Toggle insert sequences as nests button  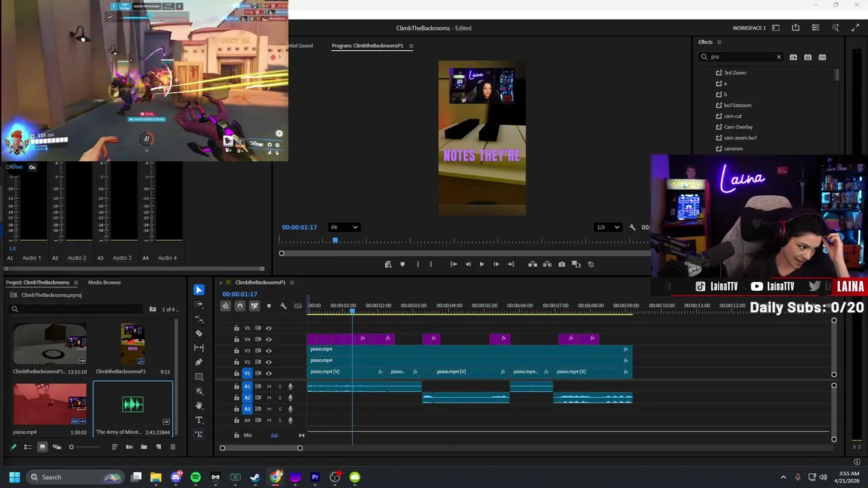(x=226, y=306)
